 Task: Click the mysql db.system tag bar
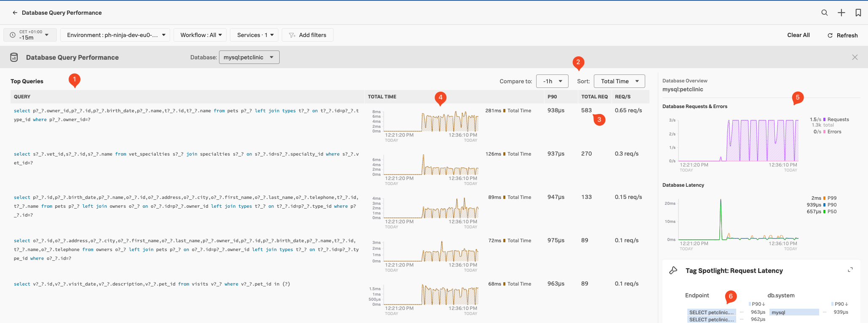[794, 312]
